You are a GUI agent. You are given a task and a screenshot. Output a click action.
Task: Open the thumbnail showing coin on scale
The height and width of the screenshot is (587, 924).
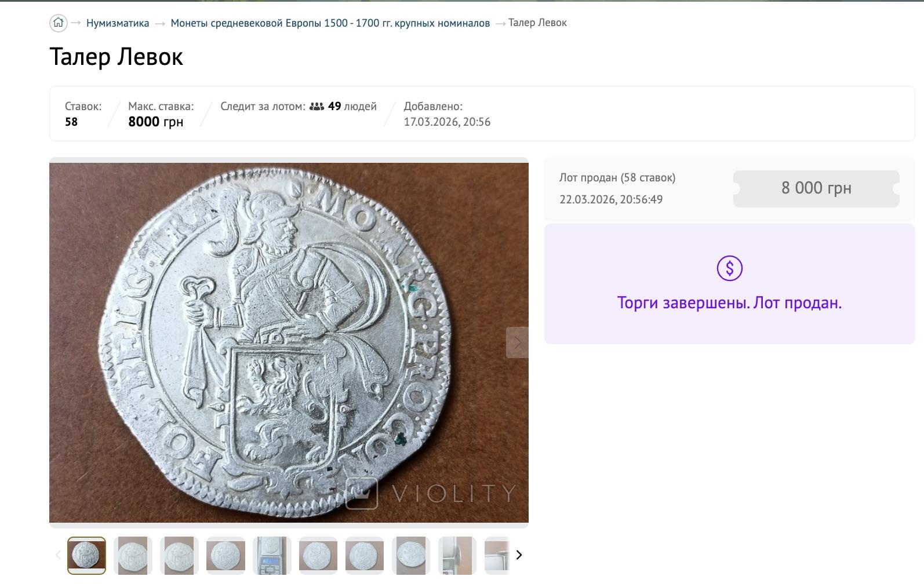click(272, 556)
